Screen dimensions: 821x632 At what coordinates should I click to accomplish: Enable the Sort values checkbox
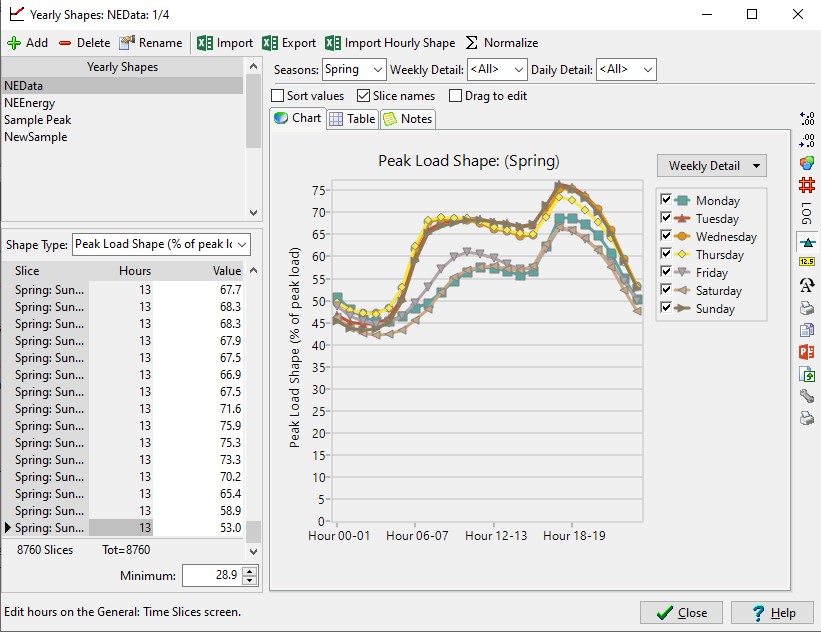(x=278, y=96)
